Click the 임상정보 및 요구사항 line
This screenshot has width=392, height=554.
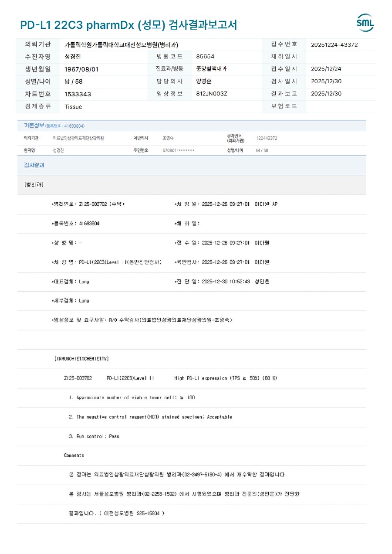pyautogui.click(x=142, y=320)
